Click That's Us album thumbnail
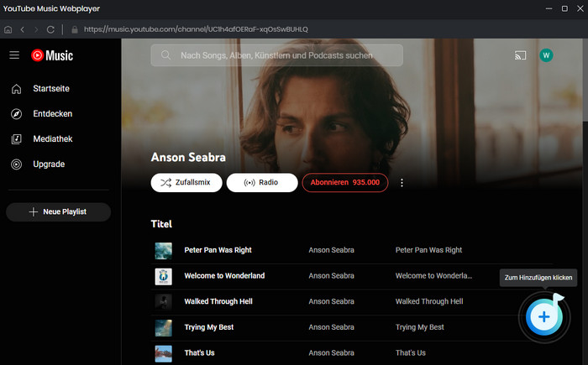 (164, 353)
